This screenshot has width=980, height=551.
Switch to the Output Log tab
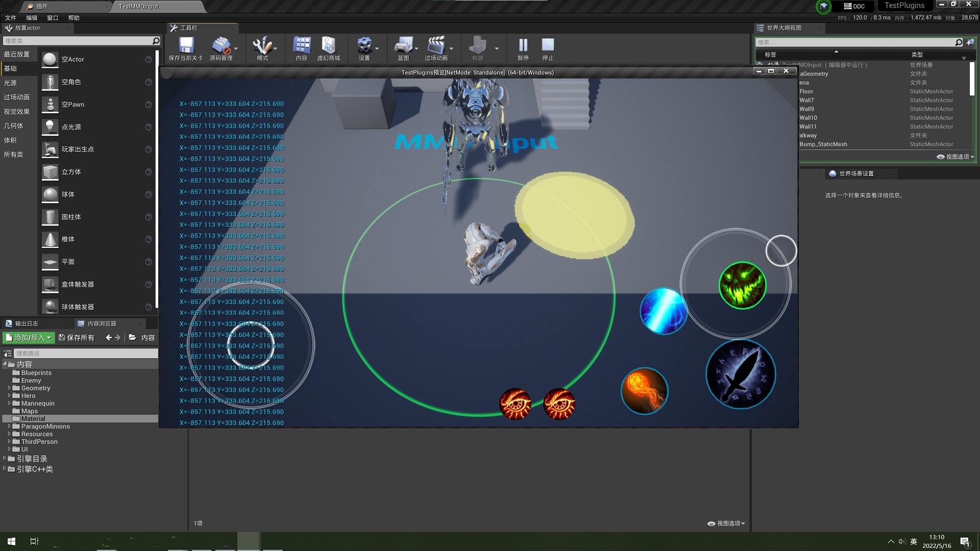tap(26, 323)
